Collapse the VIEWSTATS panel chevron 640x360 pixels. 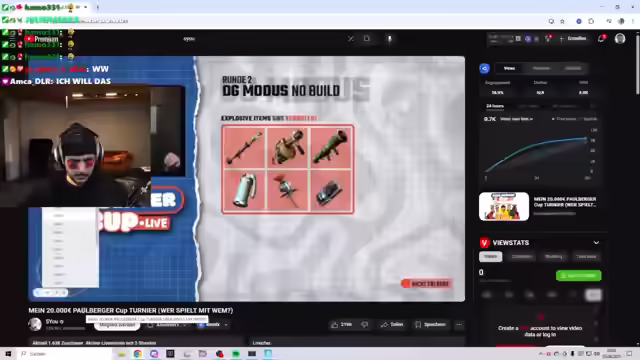pyautogui.click(x=596, y=242)
